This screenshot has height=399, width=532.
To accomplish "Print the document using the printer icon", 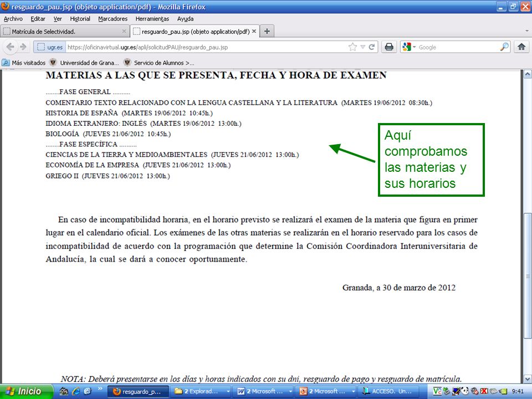I will tap(389, 47).
